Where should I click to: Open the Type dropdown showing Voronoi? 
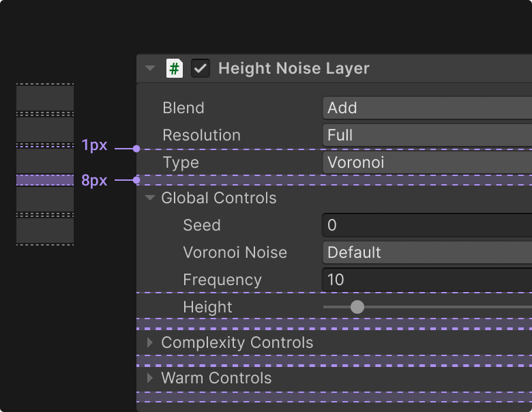[x=427, y=162]
